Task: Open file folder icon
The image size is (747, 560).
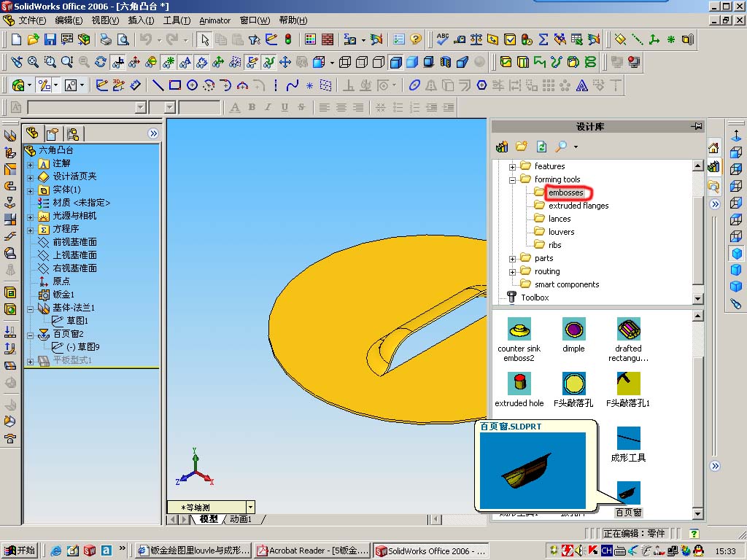Action: (x=34, y=39)
